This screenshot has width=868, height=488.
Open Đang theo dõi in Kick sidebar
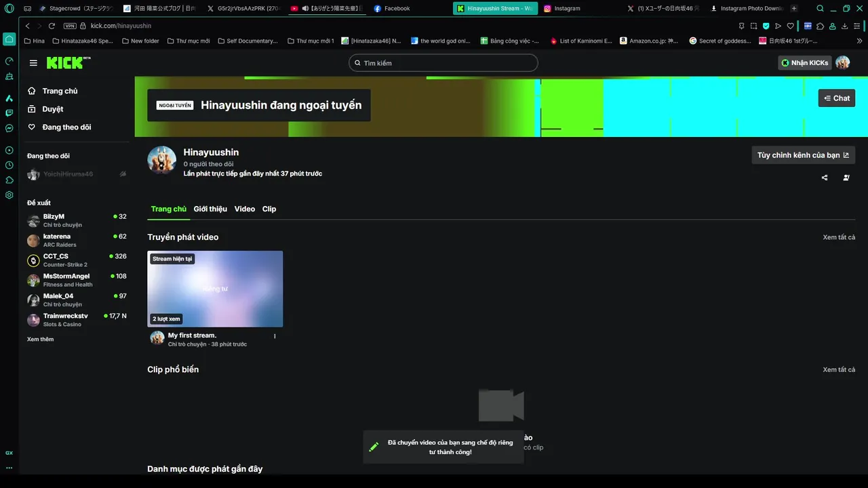coord(59,127)
